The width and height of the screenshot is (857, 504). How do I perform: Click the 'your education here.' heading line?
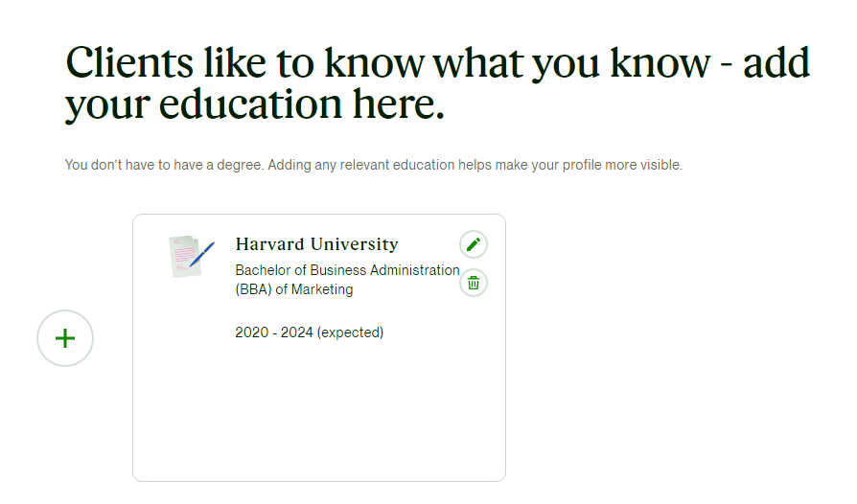tap(255, 103)
